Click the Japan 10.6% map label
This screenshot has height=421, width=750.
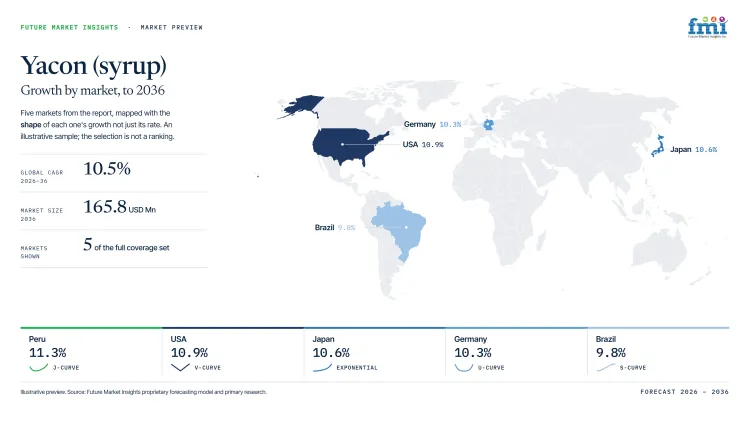pos(693,149)
